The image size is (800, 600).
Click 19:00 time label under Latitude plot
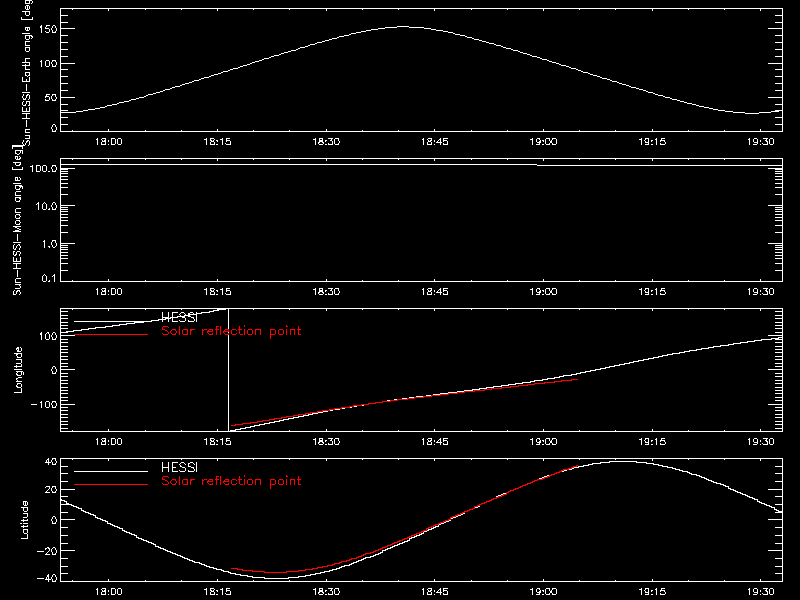pos(543,592)
